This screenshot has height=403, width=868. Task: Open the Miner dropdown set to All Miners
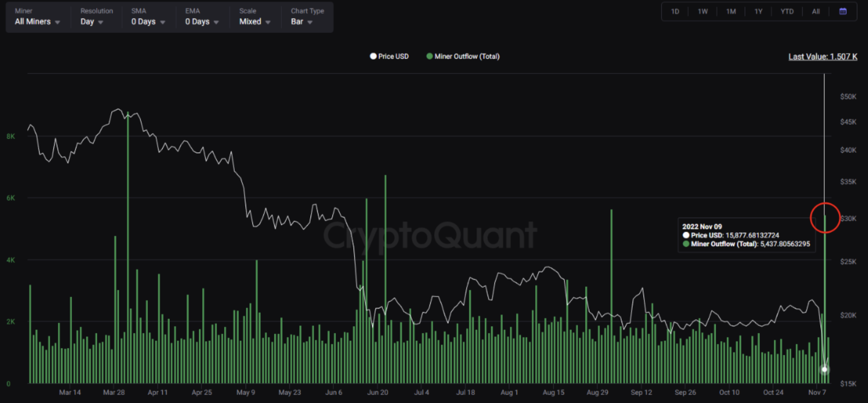click(37, 22)
